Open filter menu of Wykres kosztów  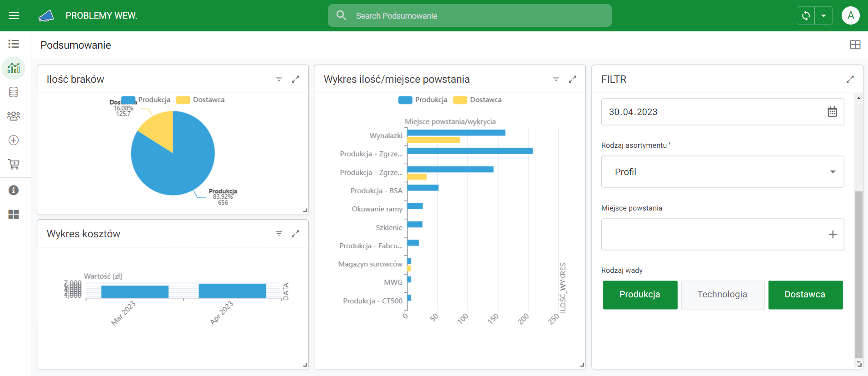(279, 234)
